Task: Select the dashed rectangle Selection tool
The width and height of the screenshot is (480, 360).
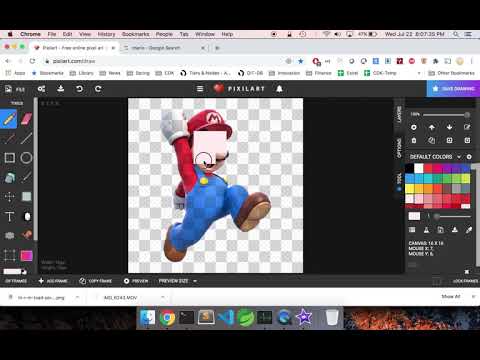Action: click(9, 256)
